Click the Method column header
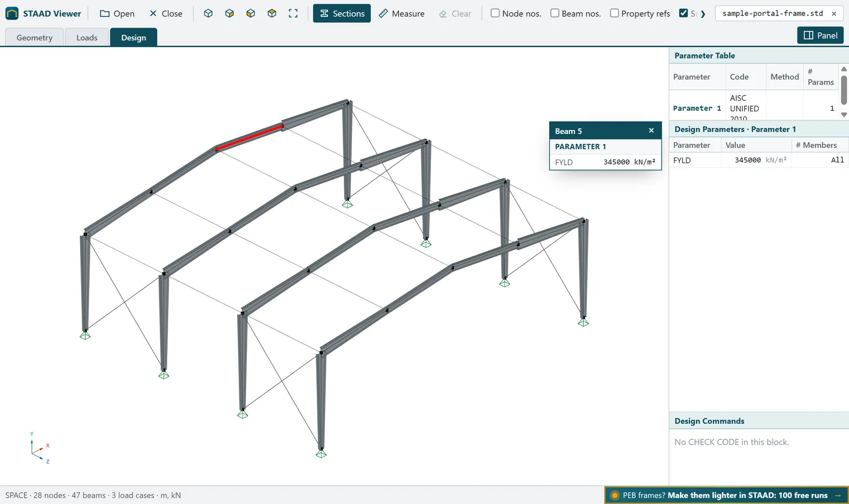Image resolution: width=849 pixels, height=504 pixels. 784,77
